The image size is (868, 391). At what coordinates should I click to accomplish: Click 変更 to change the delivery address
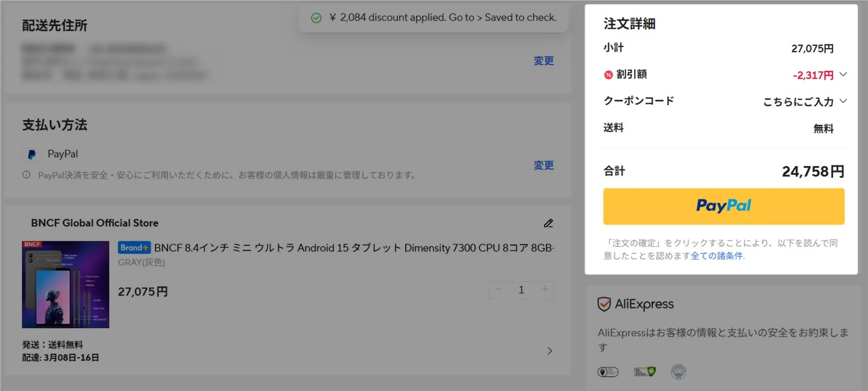(543, 61)
